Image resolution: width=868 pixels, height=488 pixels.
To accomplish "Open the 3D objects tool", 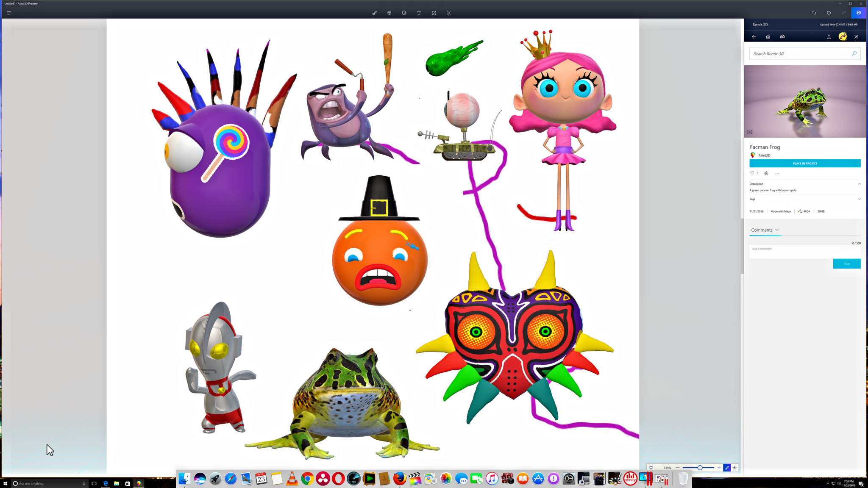I will tap(389, 13).
